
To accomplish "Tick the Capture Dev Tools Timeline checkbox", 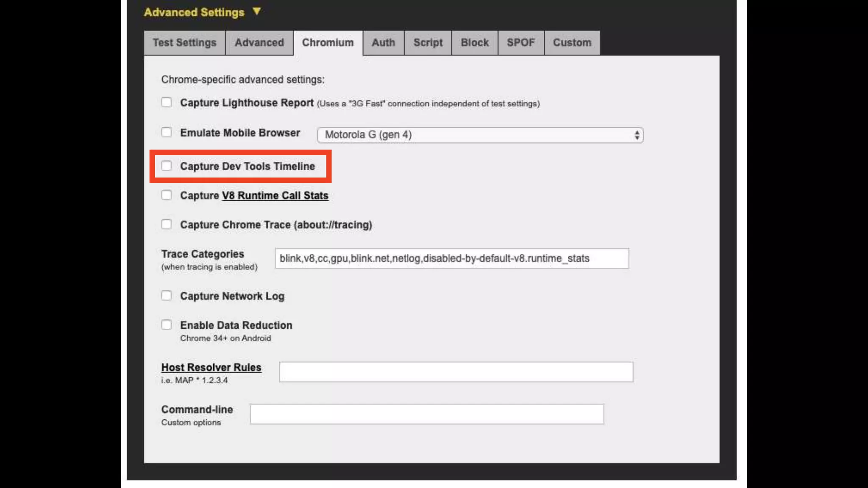I will pyautogui.click(x=167, y=166).
